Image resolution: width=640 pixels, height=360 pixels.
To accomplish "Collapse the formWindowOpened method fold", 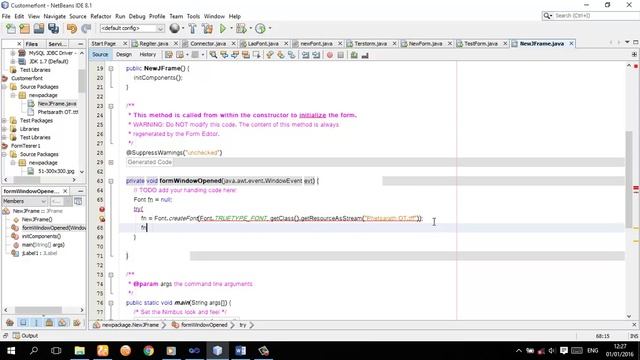I will tap(111, 181).
